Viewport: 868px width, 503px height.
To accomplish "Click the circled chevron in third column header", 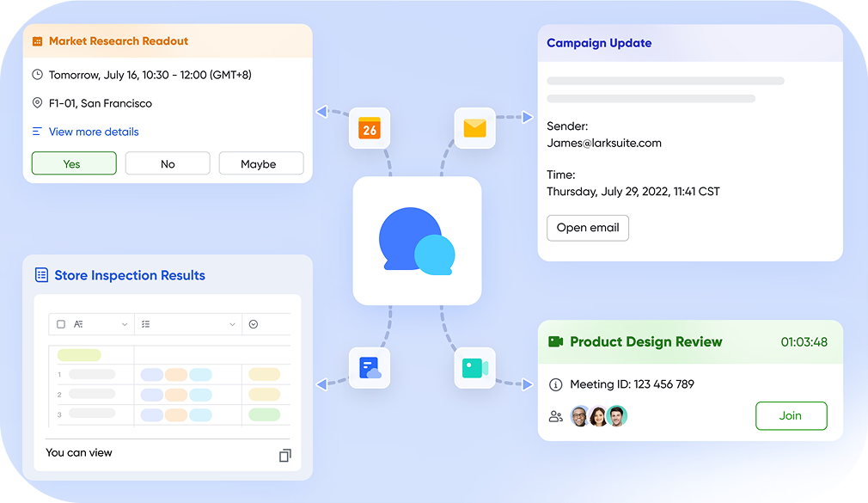I will tap(254, 324).
